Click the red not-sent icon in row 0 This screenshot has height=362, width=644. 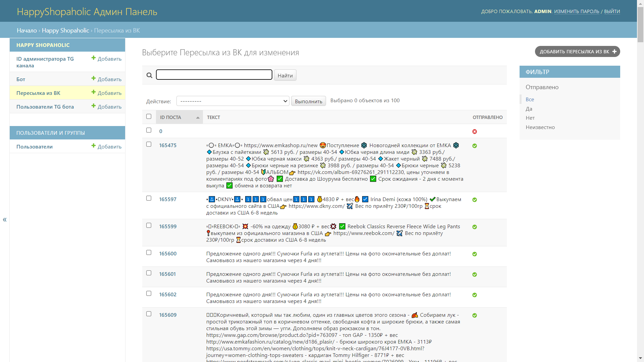475,131
